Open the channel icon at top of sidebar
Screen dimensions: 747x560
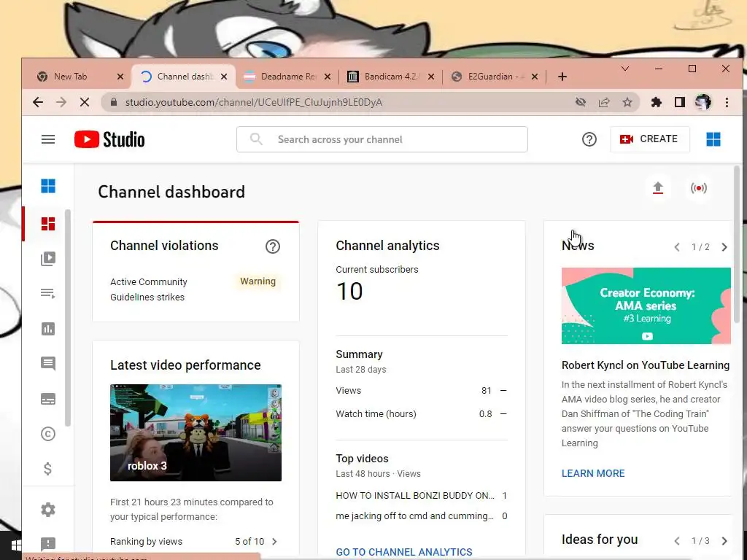pos(48,186)
